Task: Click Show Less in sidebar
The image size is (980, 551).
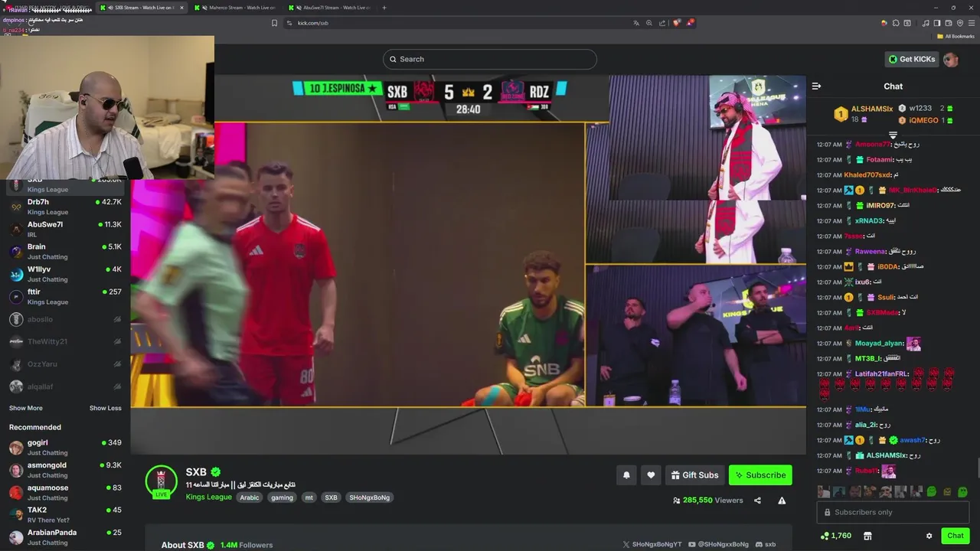Action: pyautogui.click(x=106, y=408)
